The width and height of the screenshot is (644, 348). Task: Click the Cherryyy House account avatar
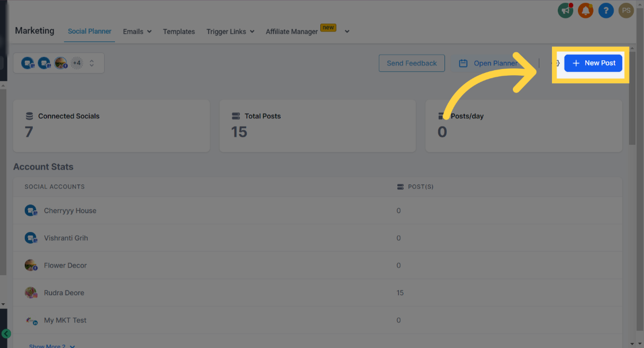pyautogui.click(x=31, y=211)
